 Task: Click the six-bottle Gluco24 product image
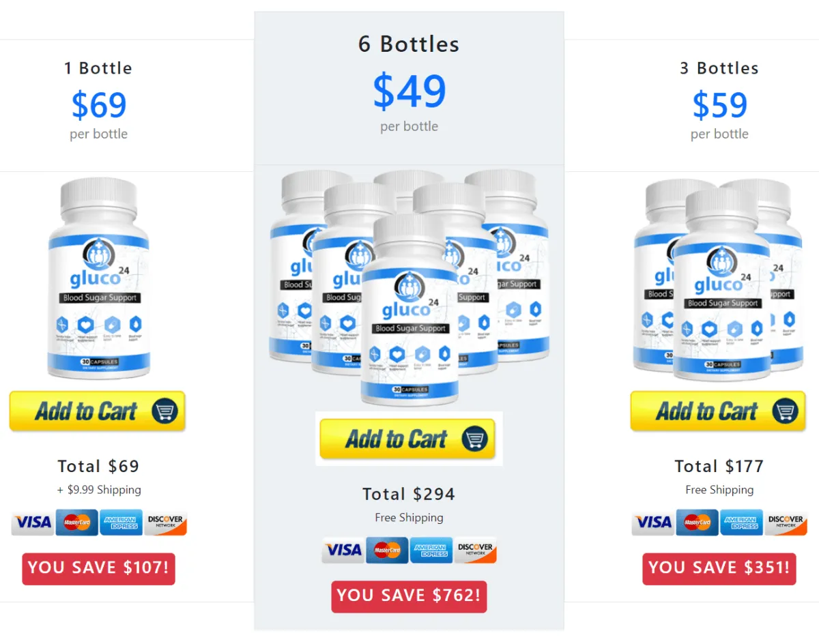click(408, 287)
